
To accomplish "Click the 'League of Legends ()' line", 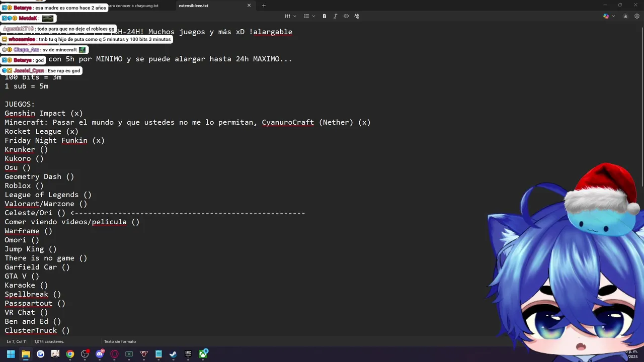I will point(48,195).
